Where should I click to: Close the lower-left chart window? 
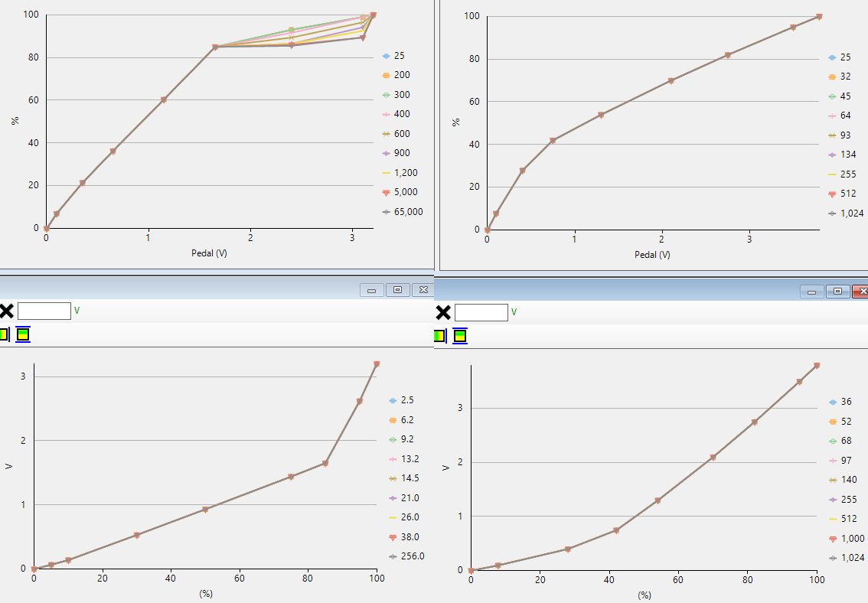[x=423, y=290]
